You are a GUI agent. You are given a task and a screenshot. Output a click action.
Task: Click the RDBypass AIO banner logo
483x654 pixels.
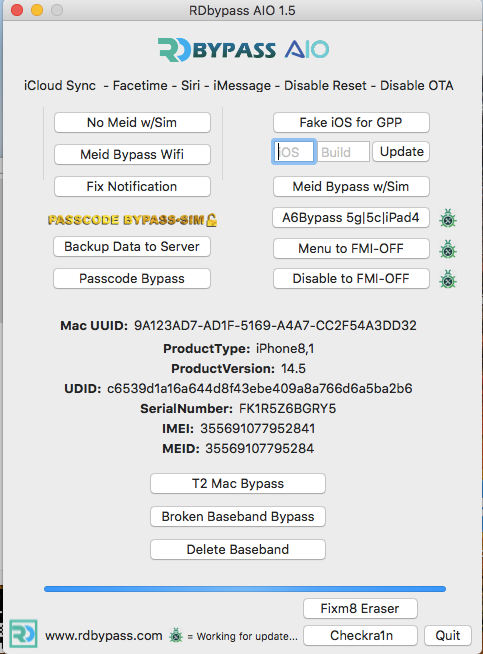coord(243,50)
